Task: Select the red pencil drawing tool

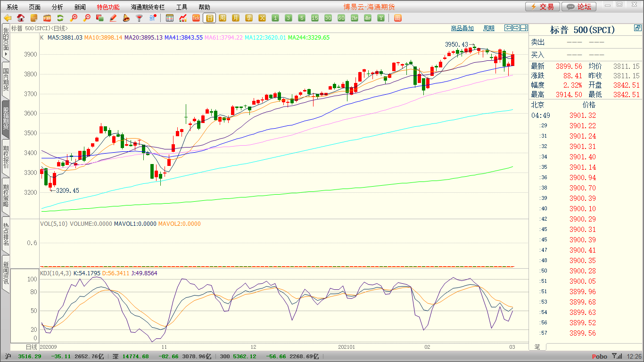Action: point(113,18)
